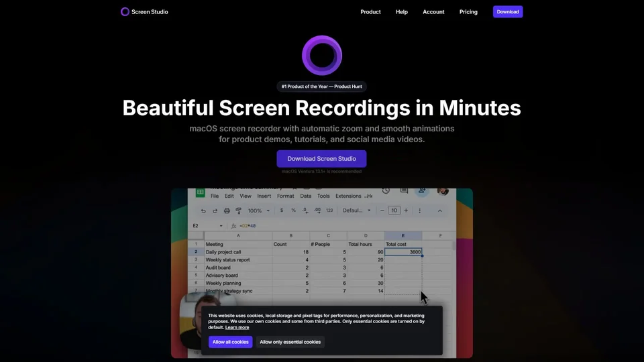This screenshot has height=362, width=644.
Task: Open the Edit menu in spreadsheet demo
Action: (229, 196)
